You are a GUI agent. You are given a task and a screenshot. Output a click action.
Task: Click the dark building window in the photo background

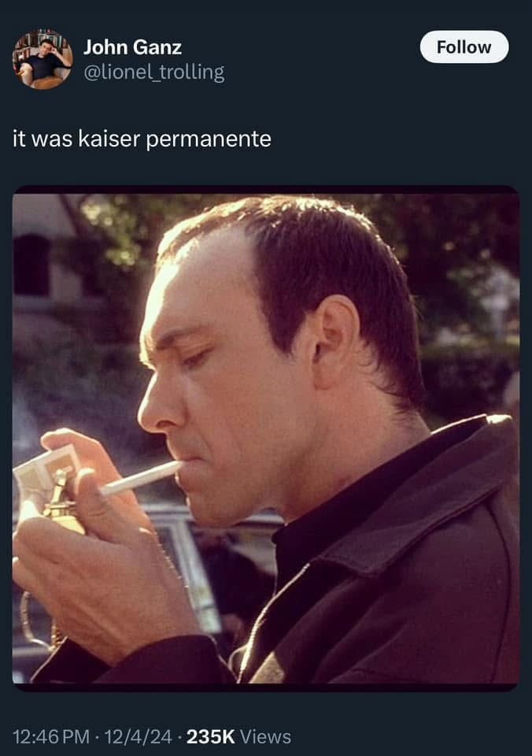31,265
